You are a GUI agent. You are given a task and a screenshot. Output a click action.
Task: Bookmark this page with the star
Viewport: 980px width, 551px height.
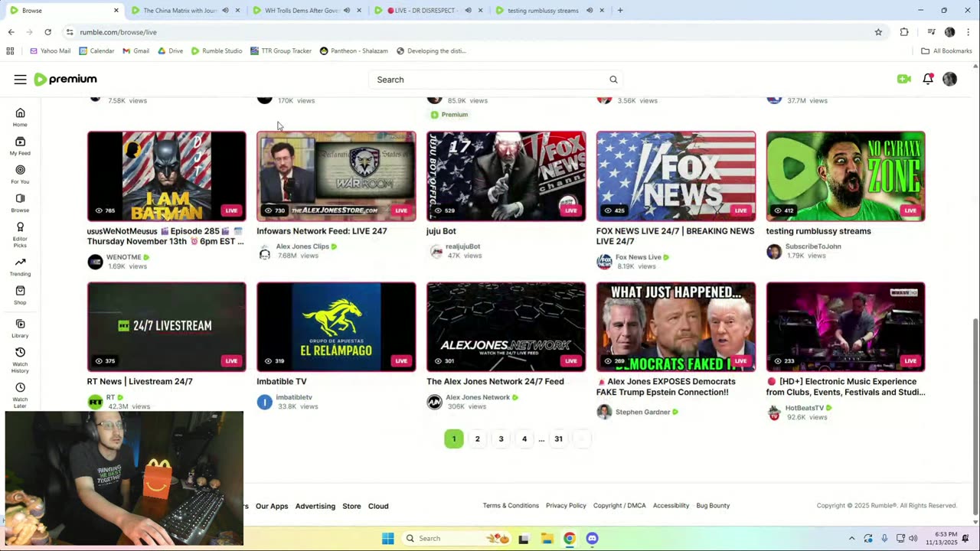tap(878, 32)
